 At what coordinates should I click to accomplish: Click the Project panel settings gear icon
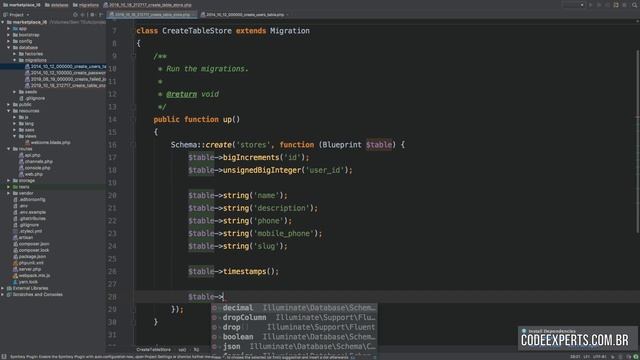[93, 15]
